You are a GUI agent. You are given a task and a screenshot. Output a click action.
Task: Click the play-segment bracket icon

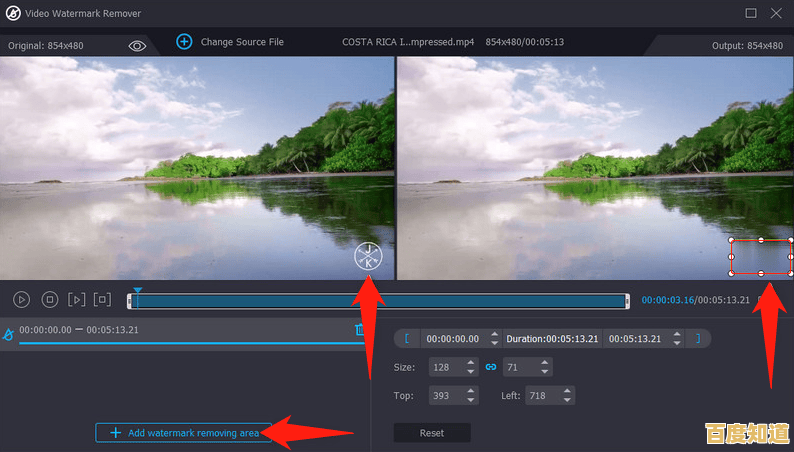tap(76, 299)
